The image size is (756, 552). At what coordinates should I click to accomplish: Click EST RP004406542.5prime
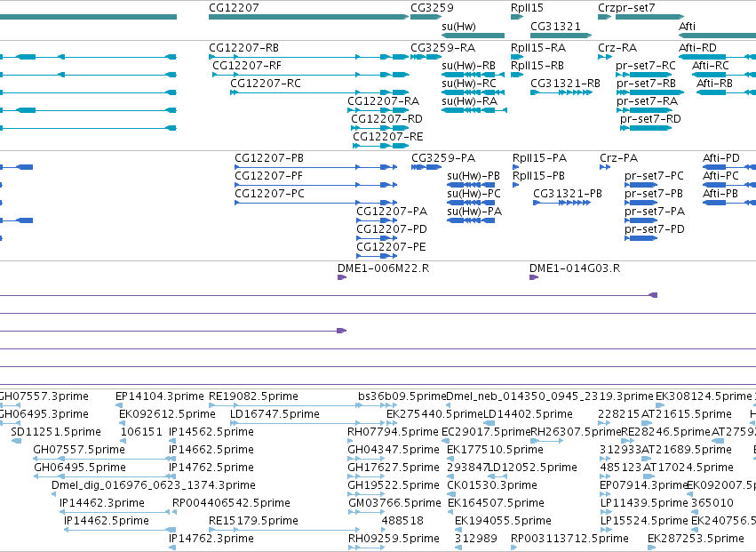click(231, 503)
